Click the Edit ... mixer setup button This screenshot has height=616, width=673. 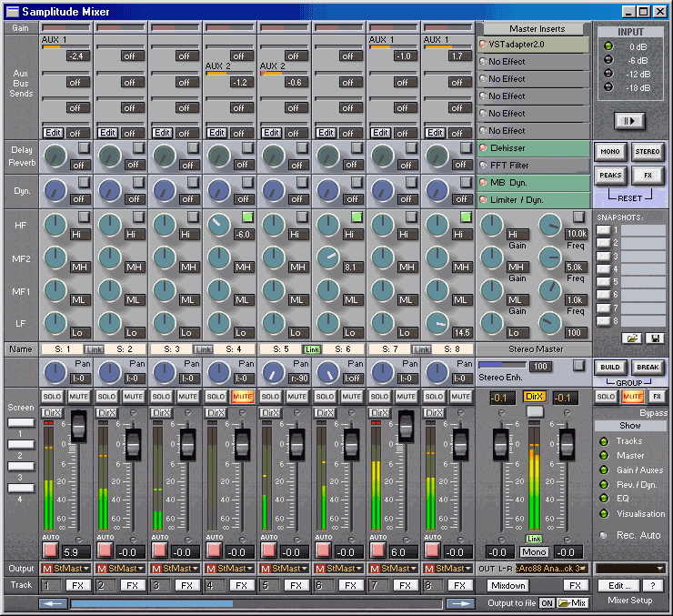tap(619, 586)
